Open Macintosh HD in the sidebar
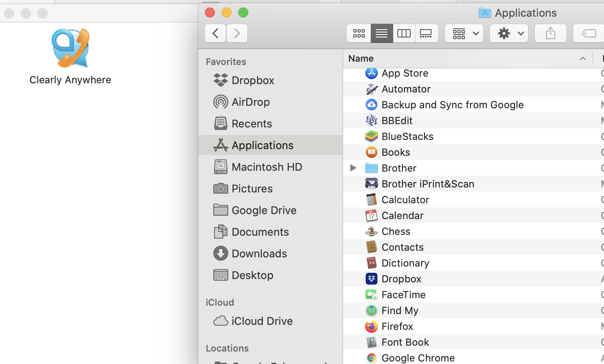The height and width of the screenshot is (364, 604). pyautogui.click(x=271, y=167)
